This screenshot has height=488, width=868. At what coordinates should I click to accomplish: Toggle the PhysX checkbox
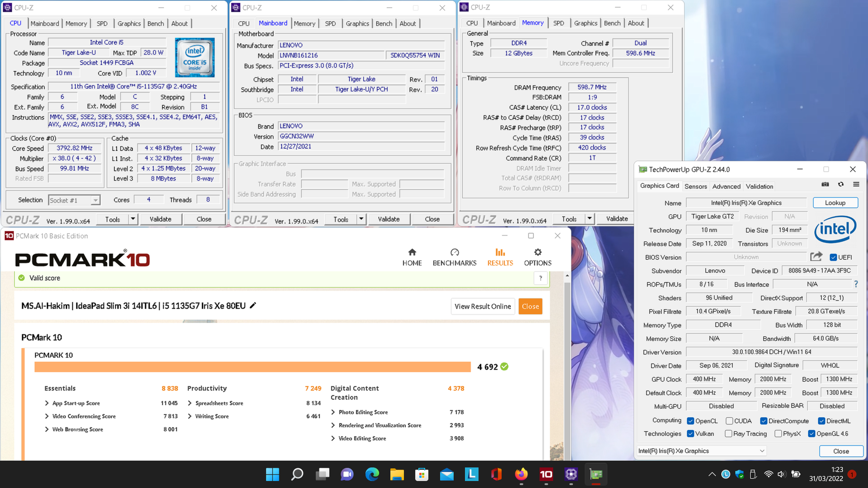tap(778, 433)
